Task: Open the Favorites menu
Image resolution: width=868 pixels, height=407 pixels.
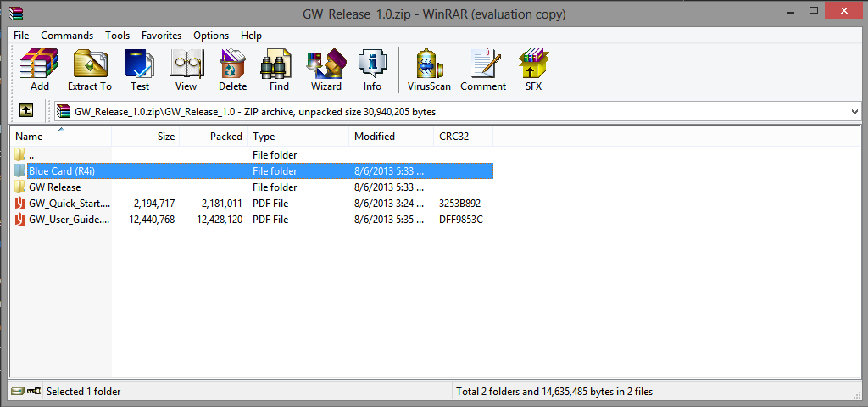Action: click(x=161, y=36)
